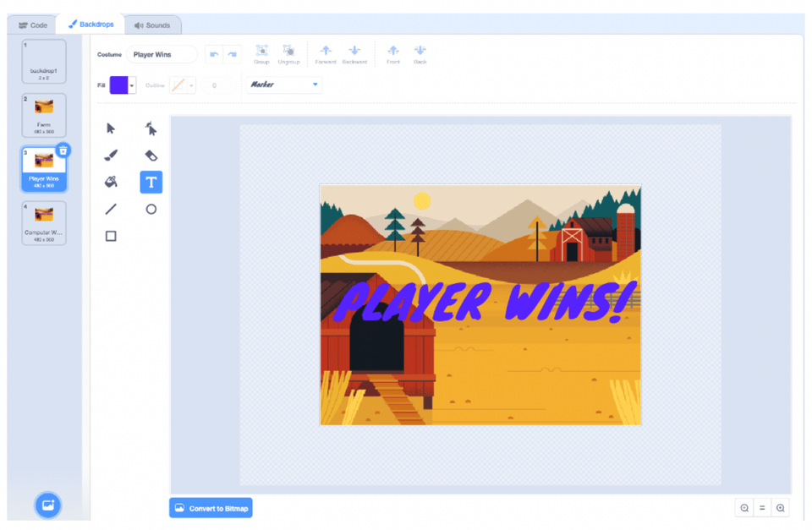Select the Eraser tool
This screenshot has height=530, width=812.
[x=151, y=156]
